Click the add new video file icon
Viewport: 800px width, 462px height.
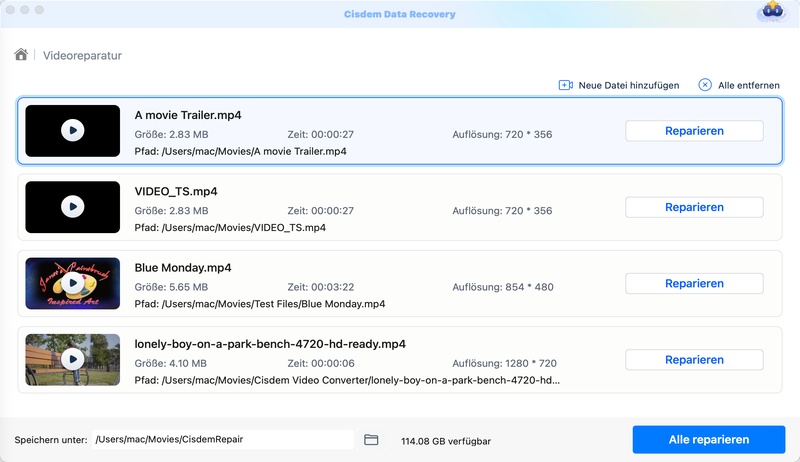tap(565, 85)
